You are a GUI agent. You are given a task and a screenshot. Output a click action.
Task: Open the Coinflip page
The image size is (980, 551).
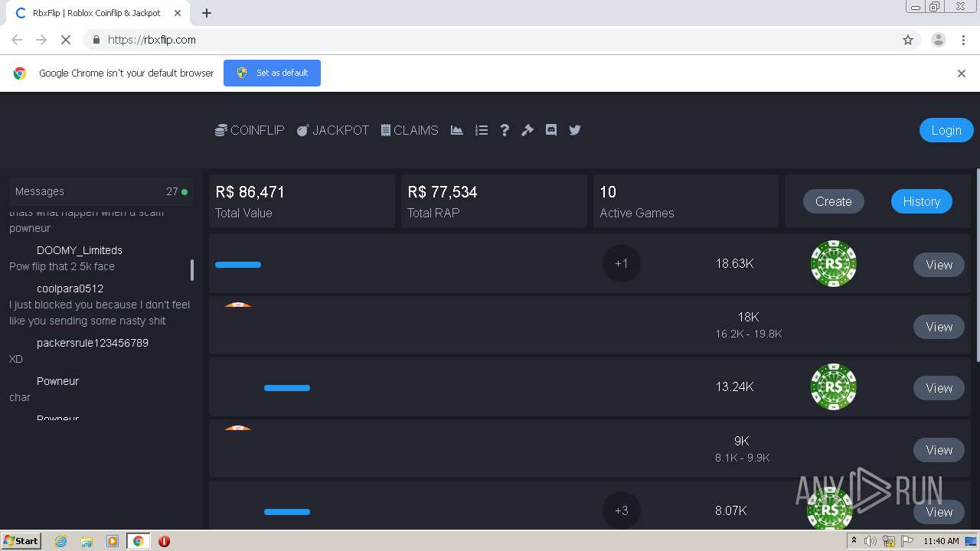coord(250,130)
